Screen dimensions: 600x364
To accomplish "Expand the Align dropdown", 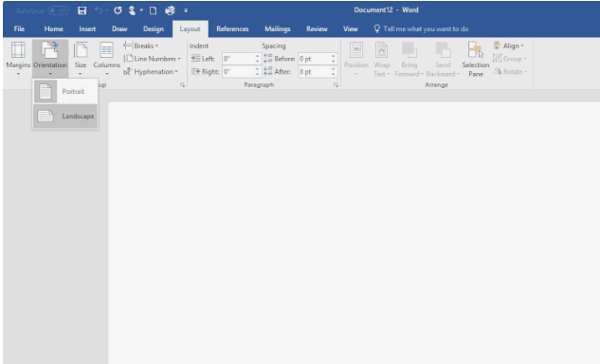I will 509,45.
